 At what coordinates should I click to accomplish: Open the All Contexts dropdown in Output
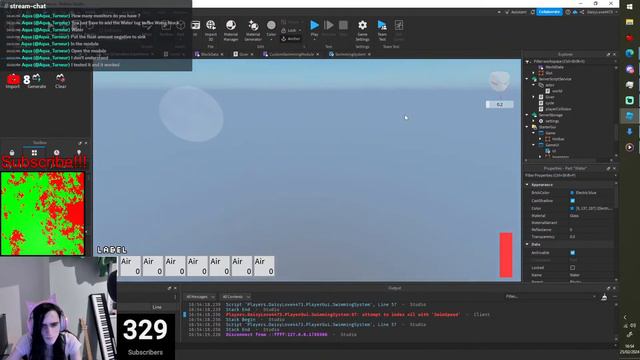click(236, 297)
